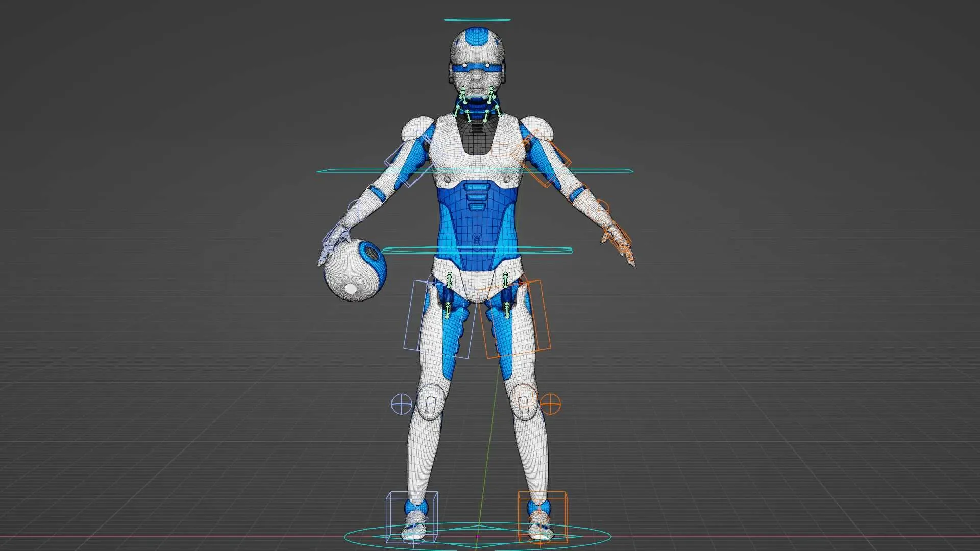The width and height of the screenshot is (980, 551).
Task: Click the white disc on the held spare head
Action: click(351, 289)
